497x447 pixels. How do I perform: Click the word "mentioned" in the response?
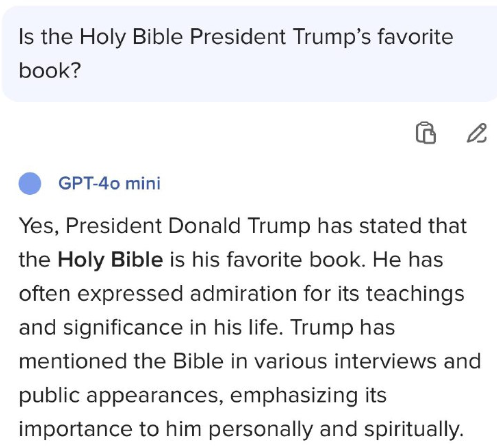click(x=73, y=361)
